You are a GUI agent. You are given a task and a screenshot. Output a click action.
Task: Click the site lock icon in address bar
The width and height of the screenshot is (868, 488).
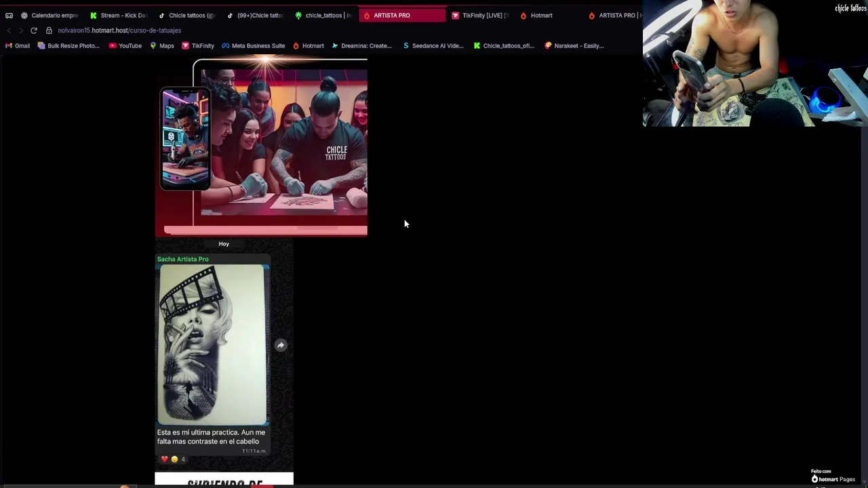click(49, 30)
